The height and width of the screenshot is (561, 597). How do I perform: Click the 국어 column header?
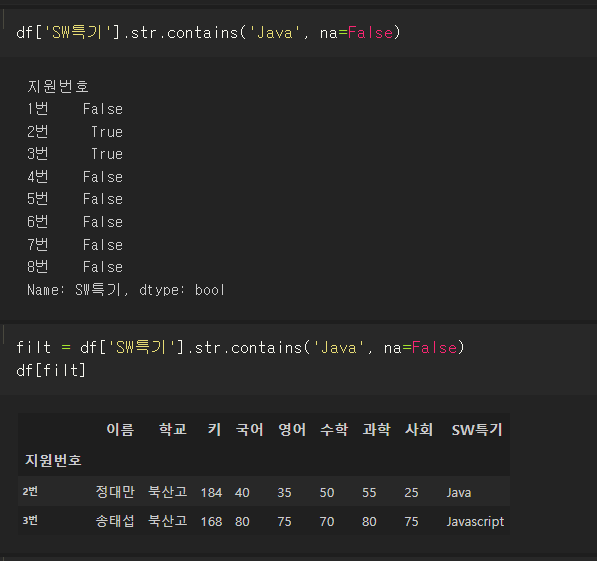pos(249,430)
